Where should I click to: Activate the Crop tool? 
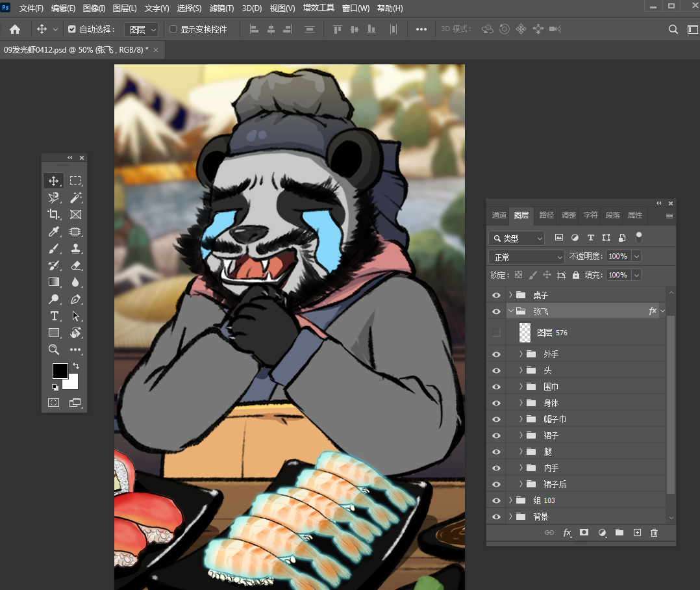coord(53,214)
